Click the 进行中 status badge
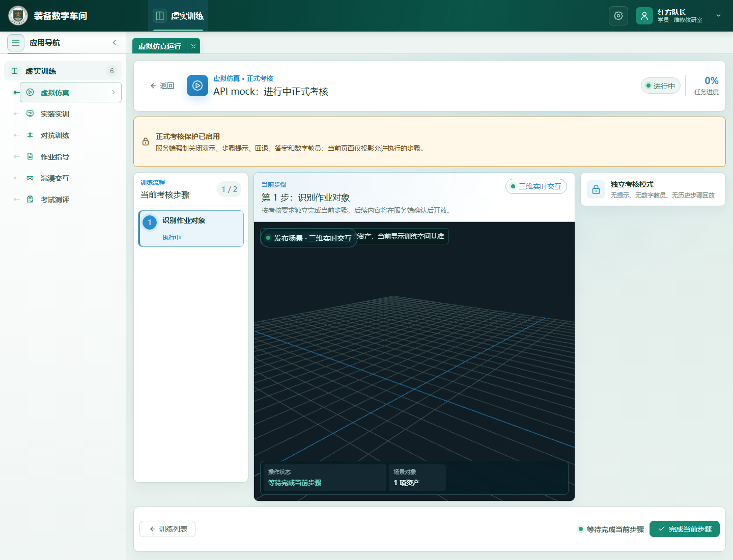 [x=661, y=86]
